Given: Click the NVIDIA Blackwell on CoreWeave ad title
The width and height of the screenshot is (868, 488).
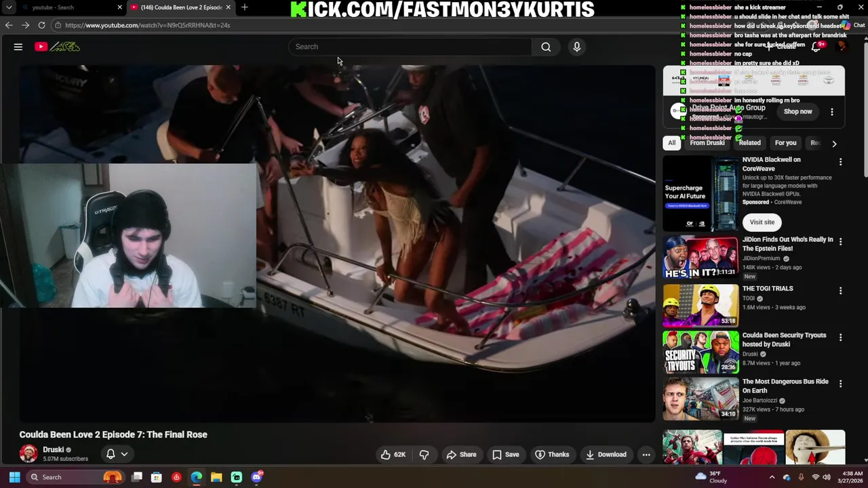Looking at the screenshot, I should click(771, 164).
